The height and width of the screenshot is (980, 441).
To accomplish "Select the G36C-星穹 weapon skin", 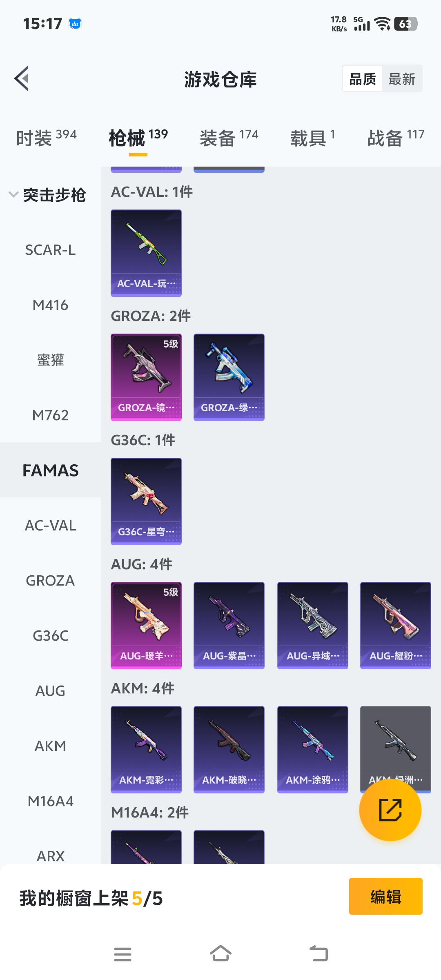I will 146,501.
